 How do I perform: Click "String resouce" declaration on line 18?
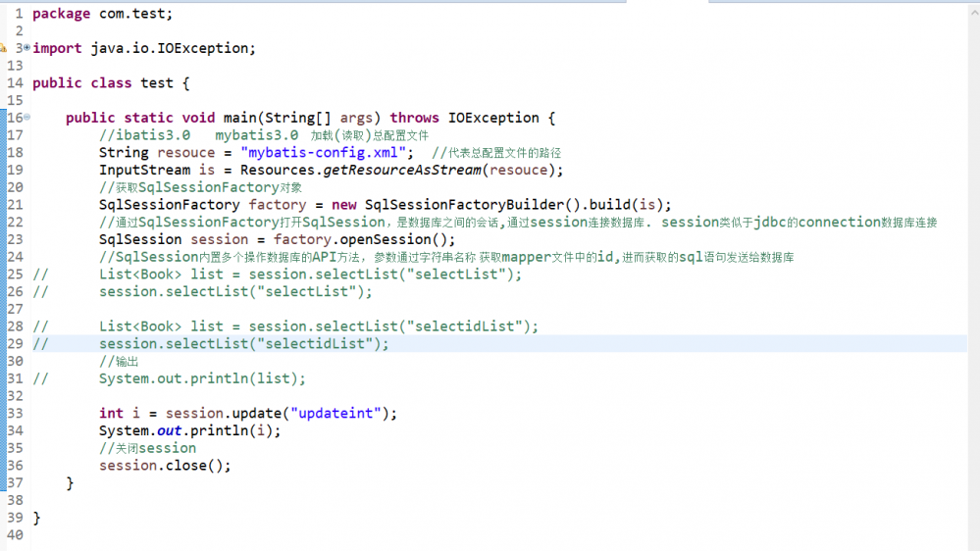tap(157, 152)
